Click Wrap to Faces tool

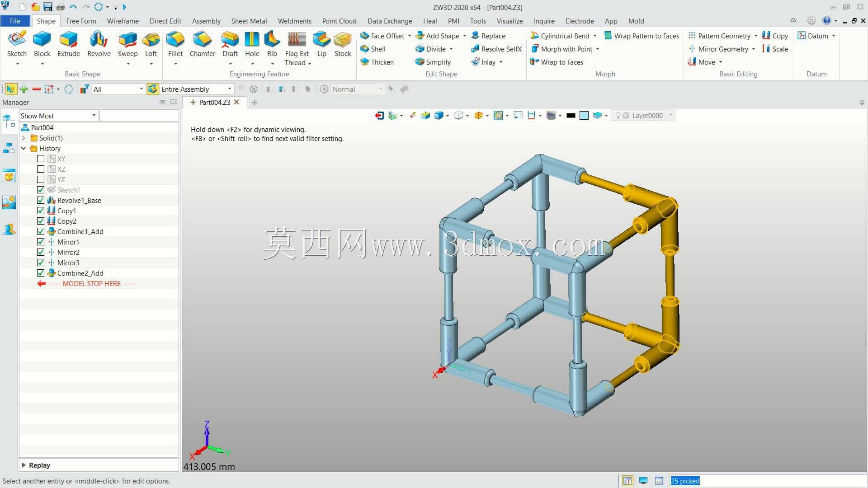click(557, 62)
